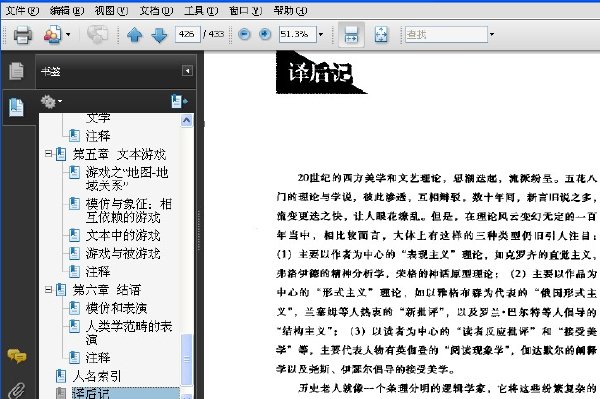Open the 帮助 menu

click(x=290, y=11)
